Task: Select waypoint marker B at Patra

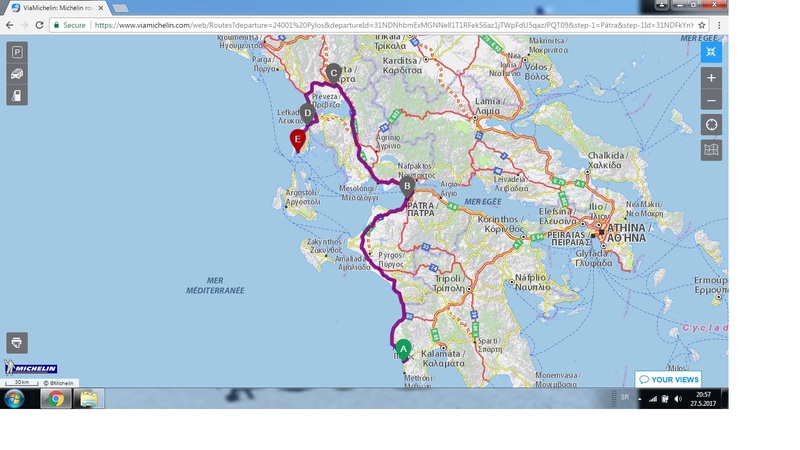Action: pyautogui.click(x=407, y=187)
